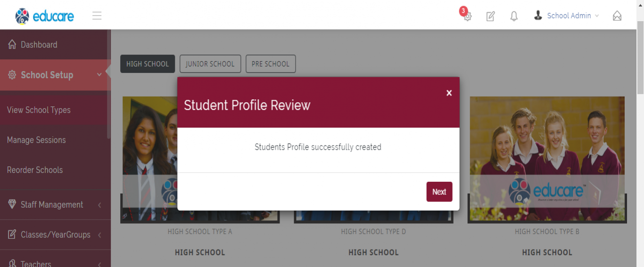This screenshot has width=644, height=267.
Task: Click the hamburger menu icon
Action: (x=97, y=16)
